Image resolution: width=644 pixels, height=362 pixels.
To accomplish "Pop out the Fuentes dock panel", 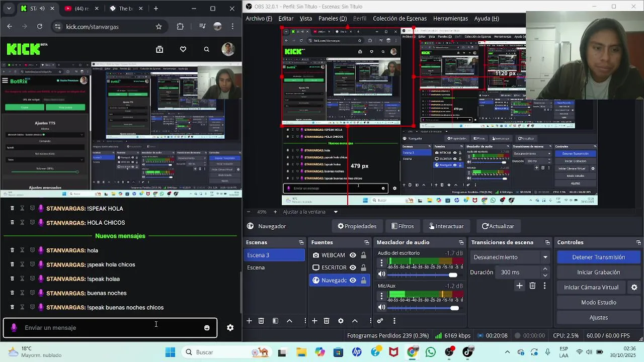I will coord(367,242).
